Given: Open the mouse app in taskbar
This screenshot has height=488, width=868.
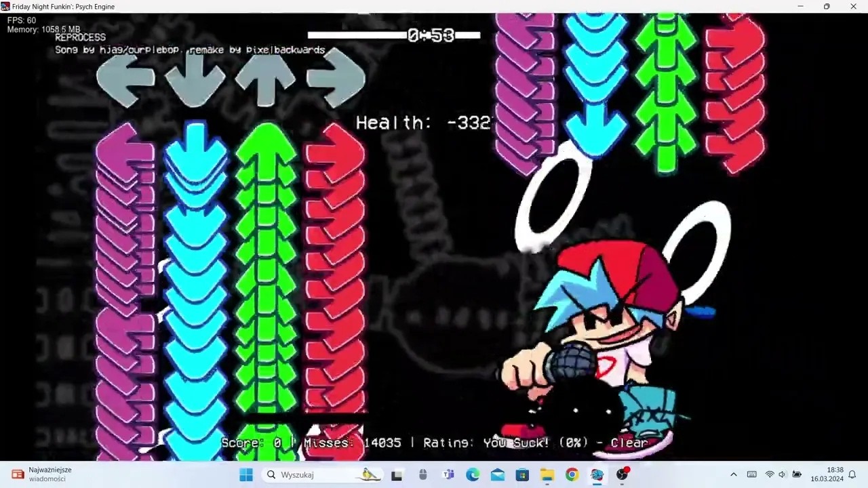Looking at the screenshot, I should [422, 474].
